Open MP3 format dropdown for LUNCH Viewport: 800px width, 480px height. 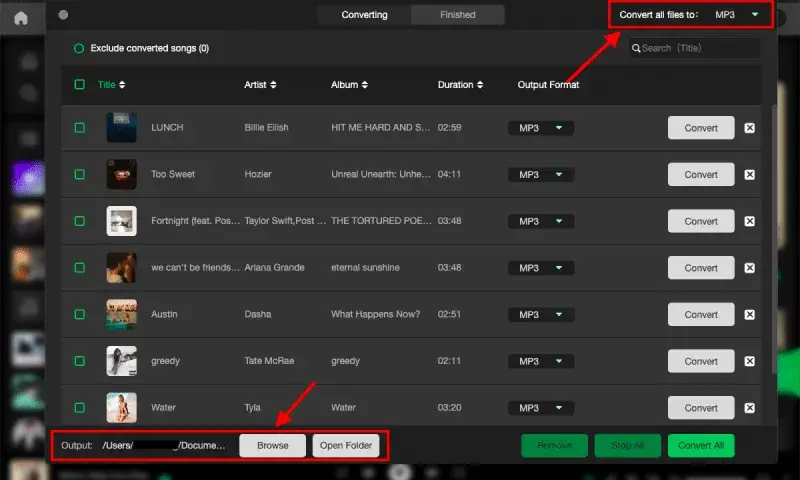pos(541,128)
